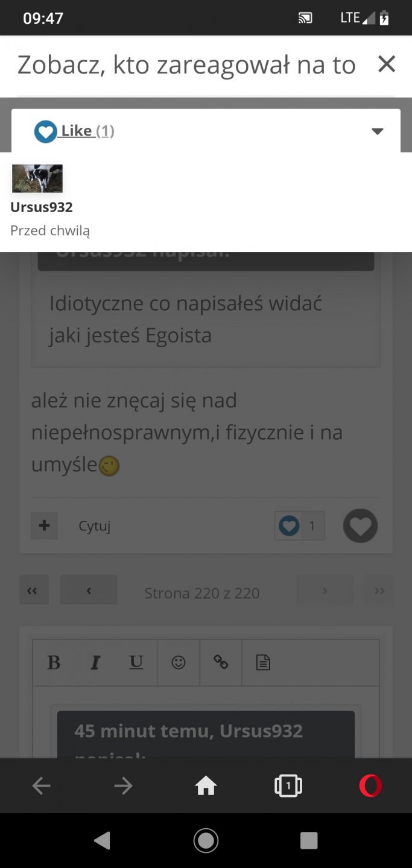
Task: Insert a link with the chain icon
Action: point(221,663)
